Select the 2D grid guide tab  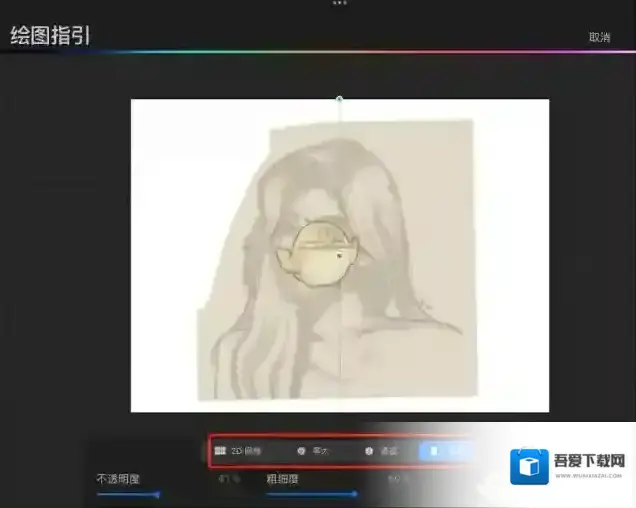tap(238, 451)
